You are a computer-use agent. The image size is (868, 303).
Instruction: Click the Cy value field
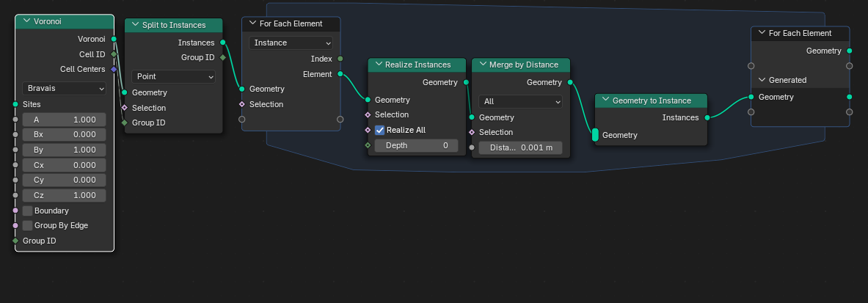65,180
